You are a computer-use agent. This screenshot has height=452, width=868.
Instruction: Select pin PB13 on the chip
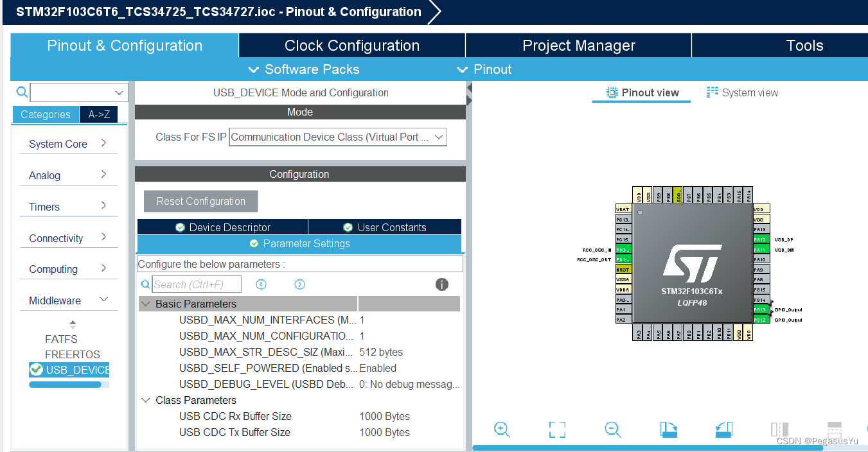pyautogui.click(x=761, y=309)
